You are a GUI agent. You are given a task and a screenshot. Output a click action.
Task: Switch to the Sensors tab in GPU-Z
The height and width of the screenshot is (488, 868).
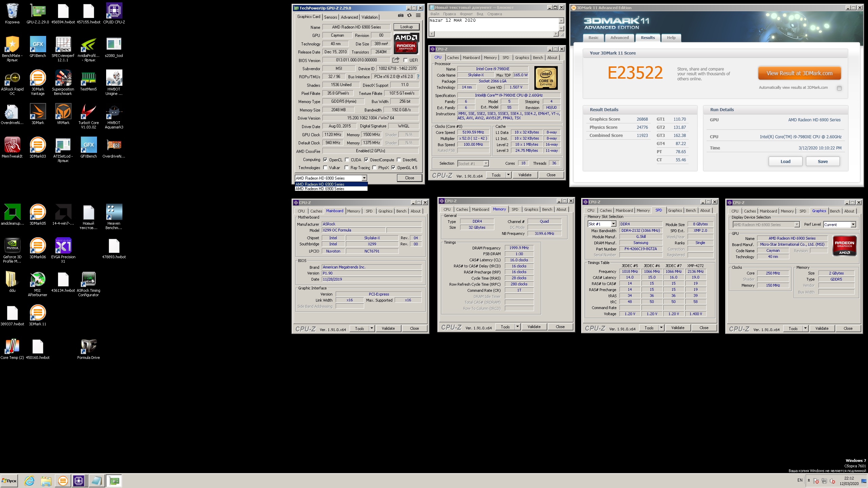(331, 17)
